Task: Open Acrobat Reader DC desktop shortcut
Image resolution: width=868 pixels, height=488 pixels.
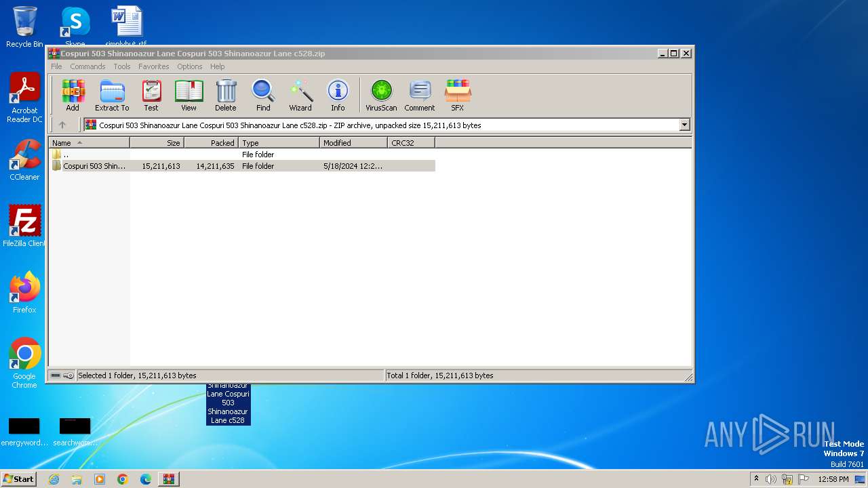Action: tap(24, 98)
